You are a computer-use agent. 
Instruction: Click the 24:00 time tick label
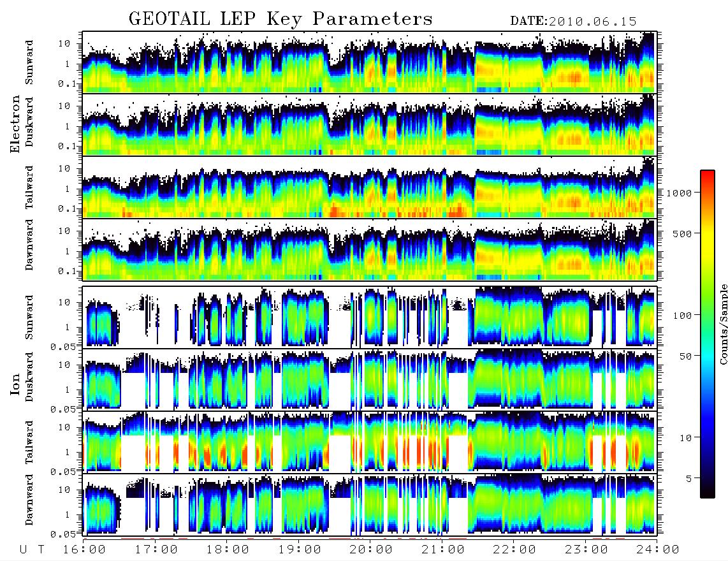(x=658, y=550)
